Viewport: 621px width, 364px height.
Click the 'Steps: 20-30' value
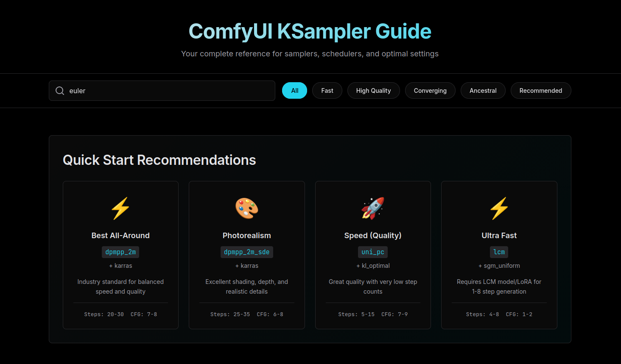(x=104, y=314)
